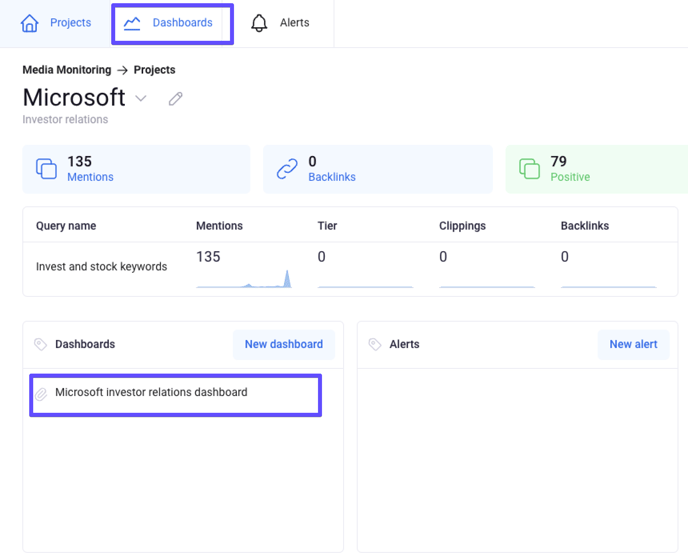Open the Invest and stock keywords query

(x=101, y=266)
